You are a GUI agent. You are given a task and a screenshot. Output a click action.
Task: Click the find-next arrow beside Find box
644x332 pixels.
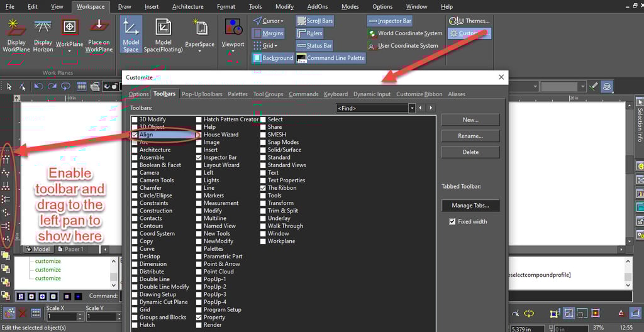430,108
